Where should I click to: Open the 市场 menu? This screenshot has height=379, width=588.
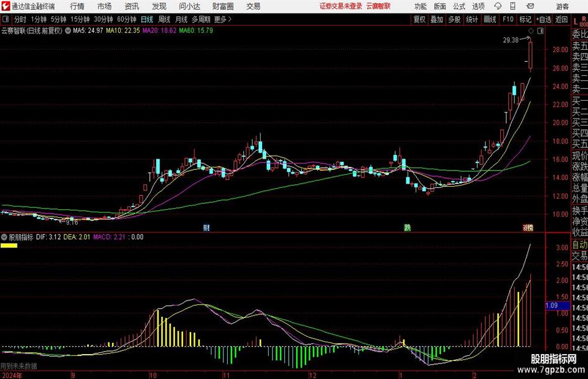(x=105, y=6)
